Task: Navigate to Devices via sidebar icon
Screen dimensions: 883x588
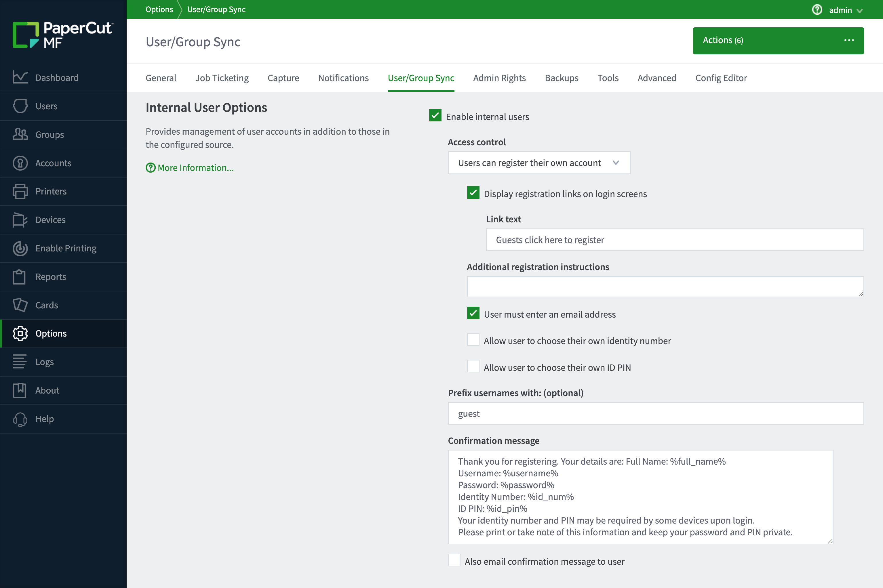Action: click(21, 220)
